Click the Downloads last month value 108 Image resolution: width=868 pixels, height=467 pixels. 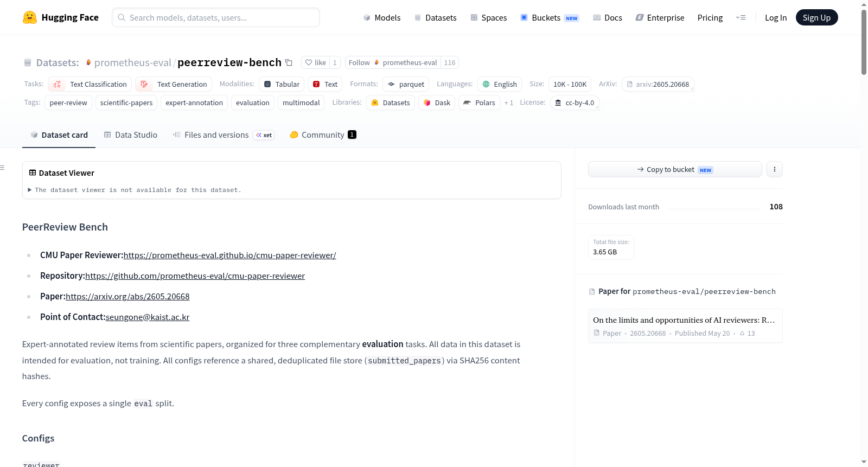coord(776,207)
